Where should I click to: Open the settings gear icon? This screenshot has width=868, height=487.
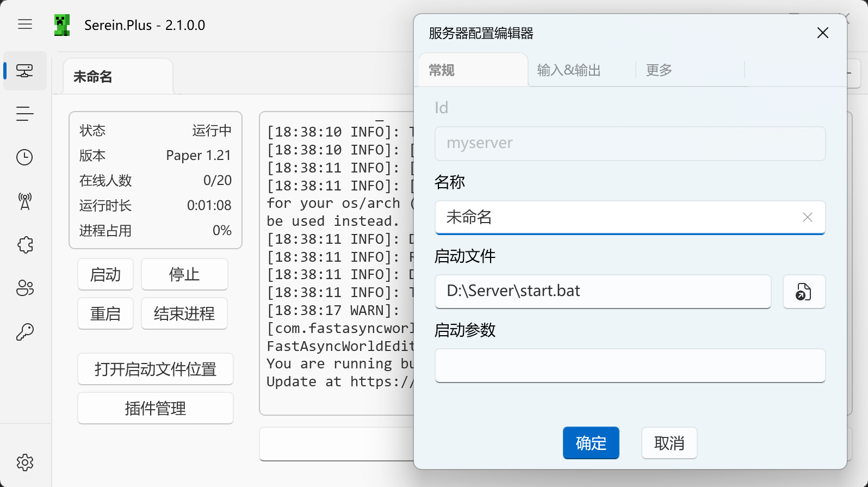[x=25, y=463]
